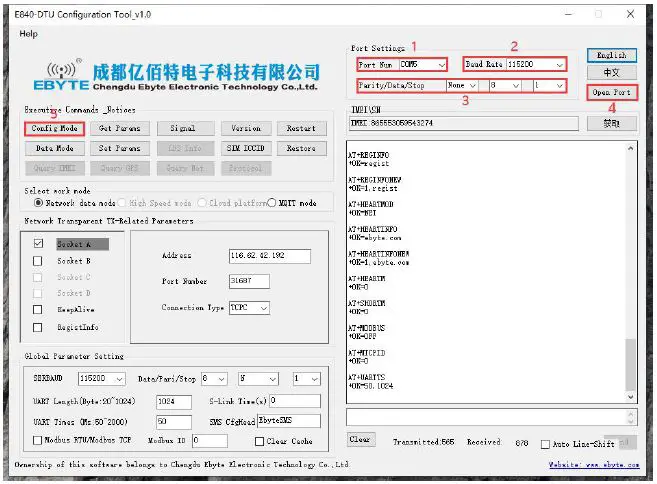The image size is (657, 484).
Task: Click the AT+UARTTS log line
Action: 367,377
